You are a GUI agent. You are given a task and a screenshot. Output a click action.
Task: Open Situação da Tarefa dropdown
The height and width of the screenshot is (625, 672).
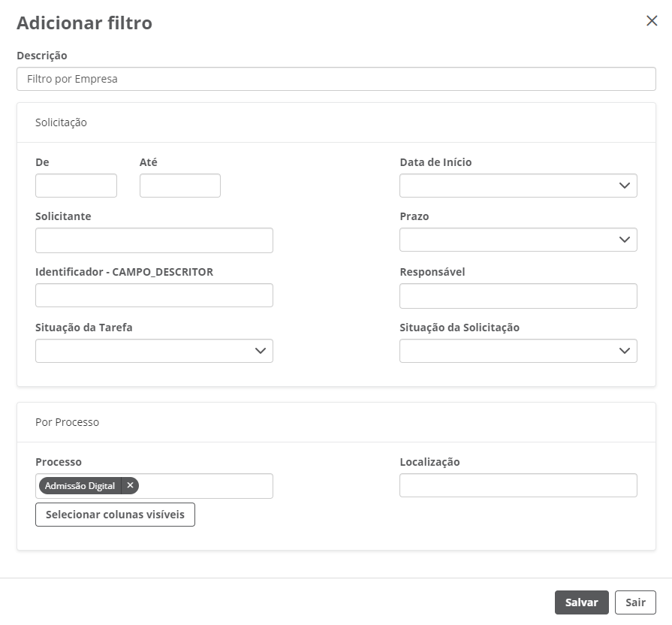tap(154, 351)
